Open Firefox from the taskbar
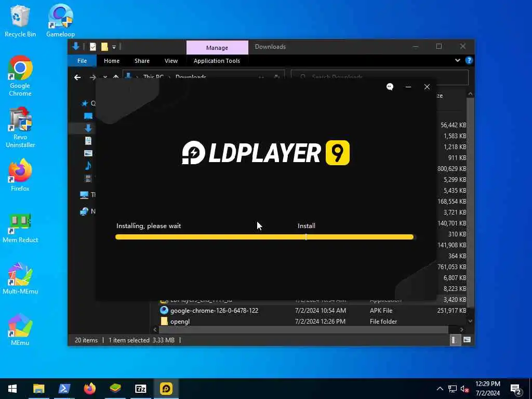Screen dimensions: 532x399 click(89, 389)
